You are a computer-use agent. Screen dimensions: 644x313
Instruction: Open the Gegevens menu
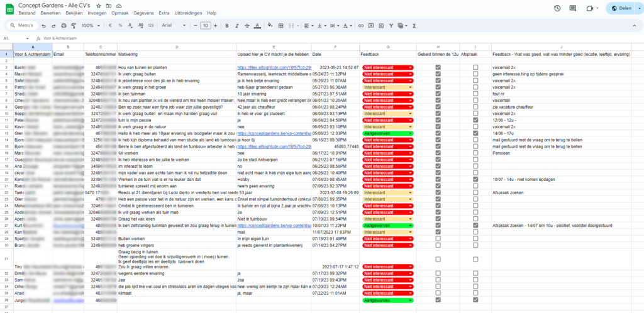tap(143, 13)
